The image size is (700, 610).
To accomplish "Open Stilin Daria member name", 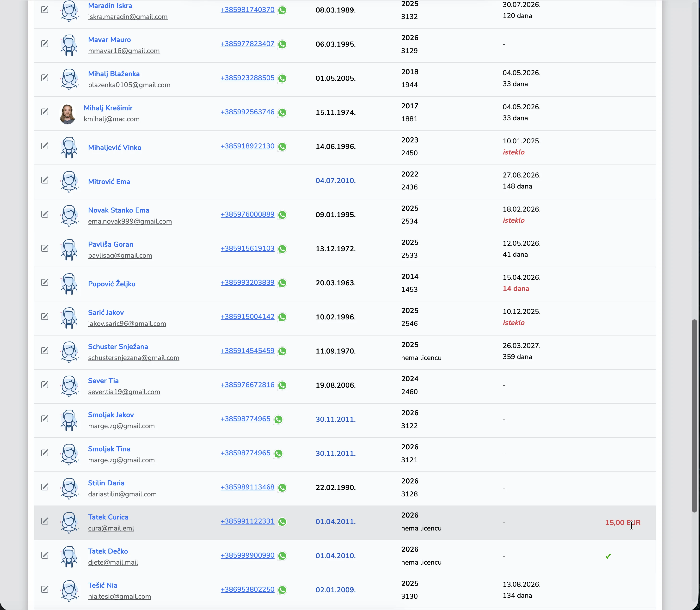I will click(106, 483).
